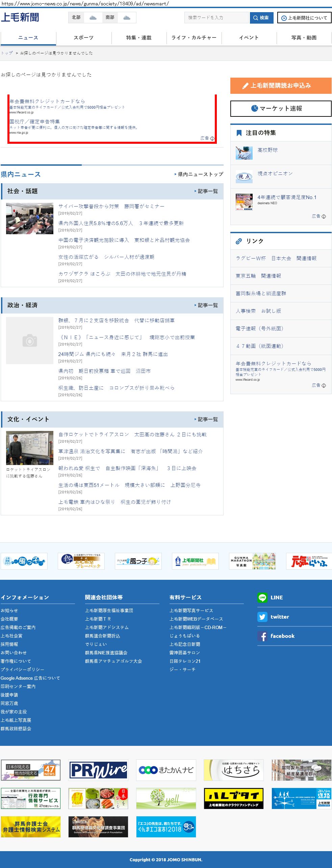Switch to the スポーツ navigation tab
Viewport: 332px width, 868px height.
coord(83,37)
